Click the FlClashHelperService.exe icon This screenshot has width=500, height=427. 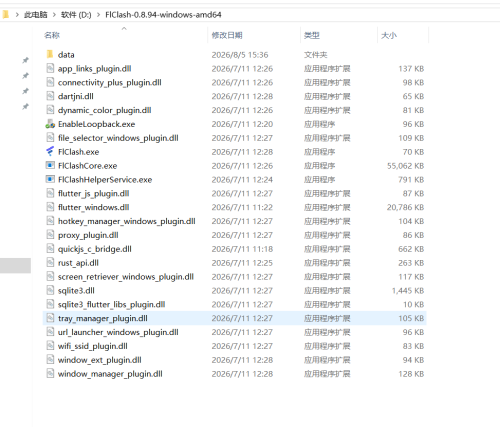(x=50, y=179)
